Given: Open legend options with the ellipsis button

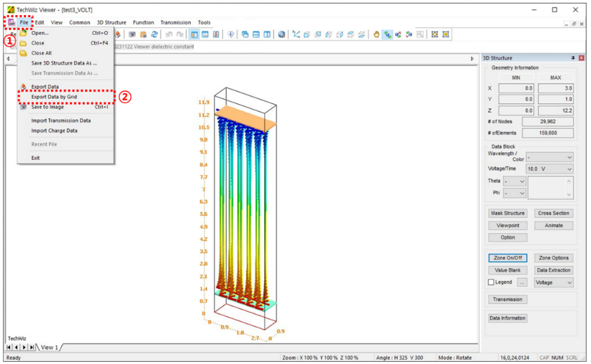Looking at the screenshot, I should (522, 283).
